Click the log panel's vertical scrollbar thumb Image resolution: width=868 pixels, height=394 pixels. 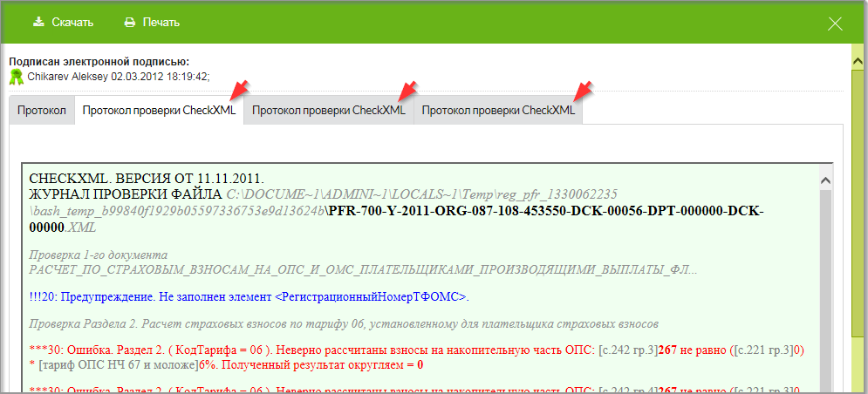[824, 288]
